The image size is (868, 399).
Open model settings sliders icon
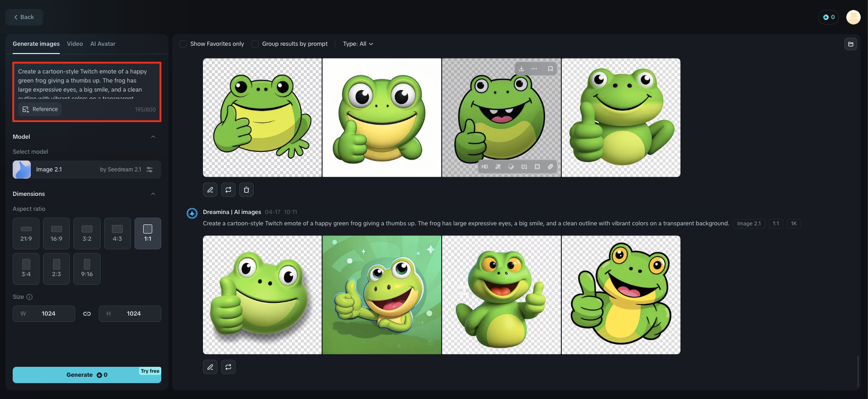coord(150,170)
